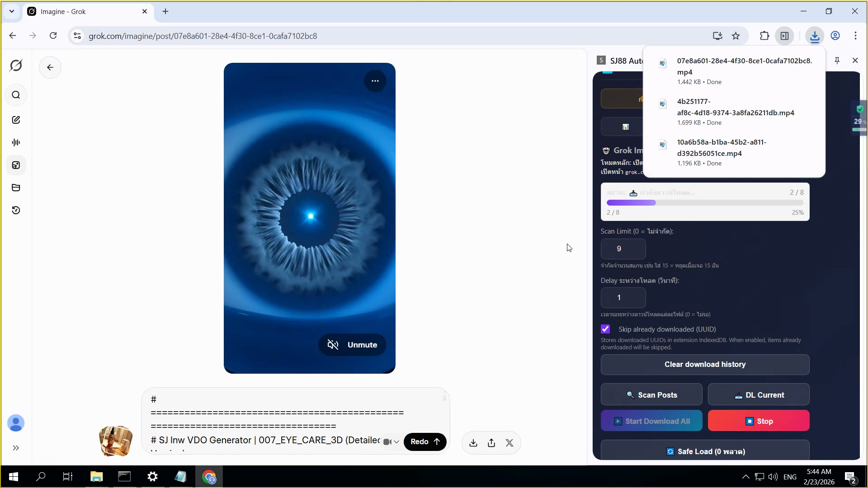Viewport: 868px width, 488px height.
Task: Start new chat via compose icon
Action: click(x=16, y=120)
